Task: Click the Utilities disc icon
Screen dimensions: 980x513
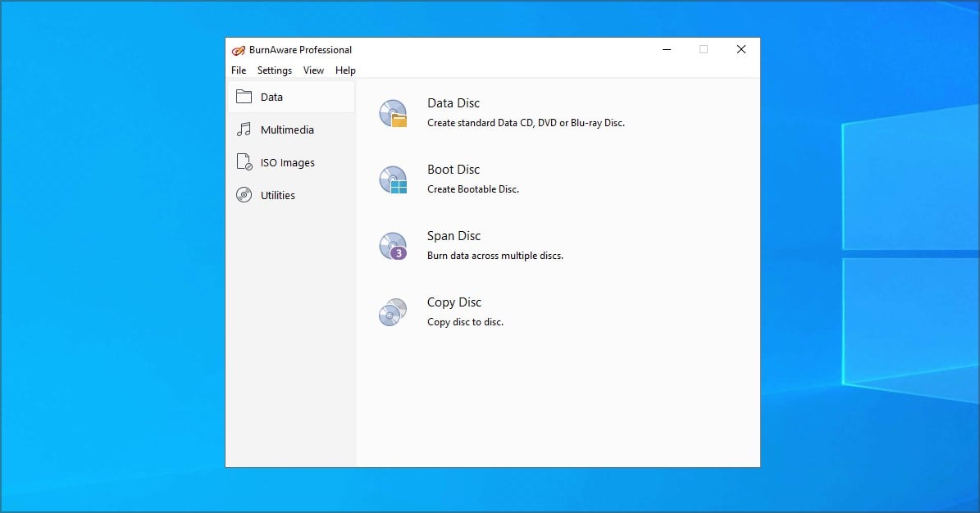Action: click(244, 195)
